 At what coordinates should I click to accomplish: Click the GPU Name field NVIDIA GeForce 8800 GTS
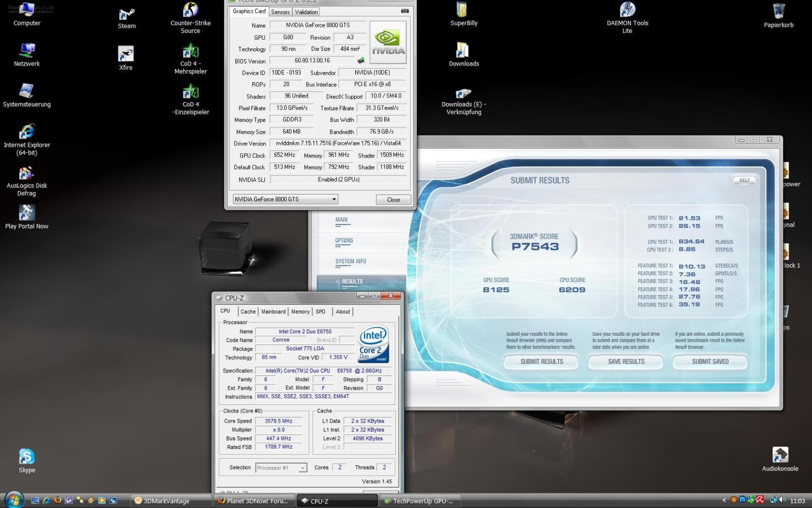coord(318,25)
